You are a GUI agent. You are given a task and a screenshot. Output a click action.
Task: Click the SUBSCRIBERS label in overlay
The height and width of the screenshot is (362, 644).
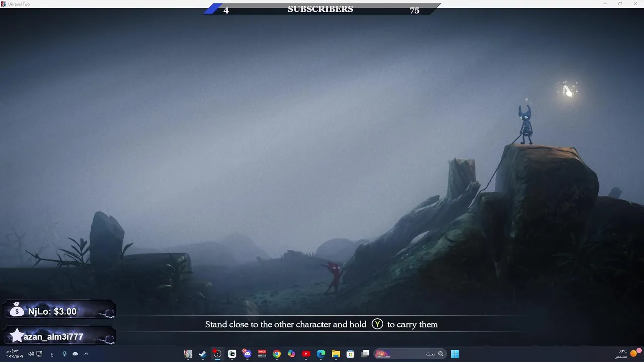click(320, 9)
